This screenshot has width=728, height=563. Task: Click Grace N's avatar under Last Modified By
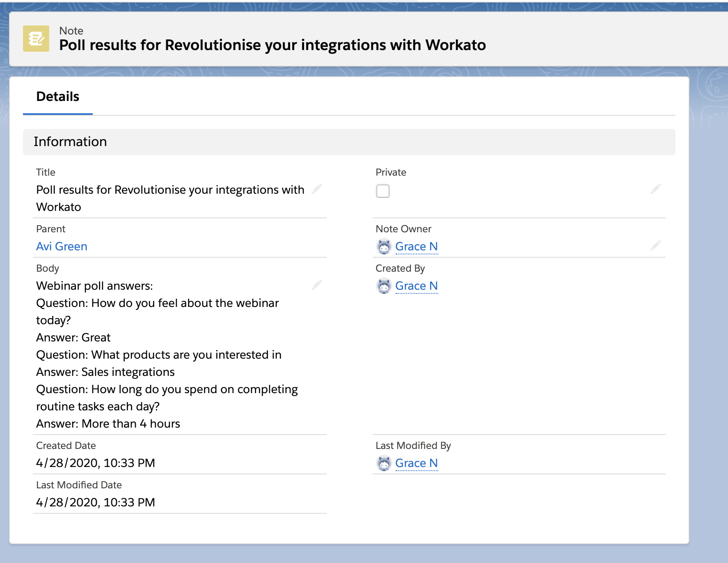tap(384, 463)
